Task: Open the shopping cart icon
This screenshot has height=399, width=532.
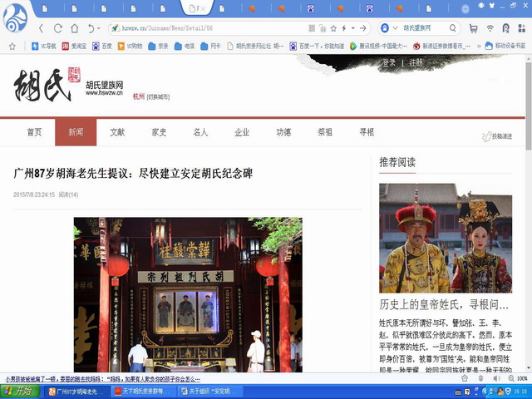Action: tap(473, 28)
